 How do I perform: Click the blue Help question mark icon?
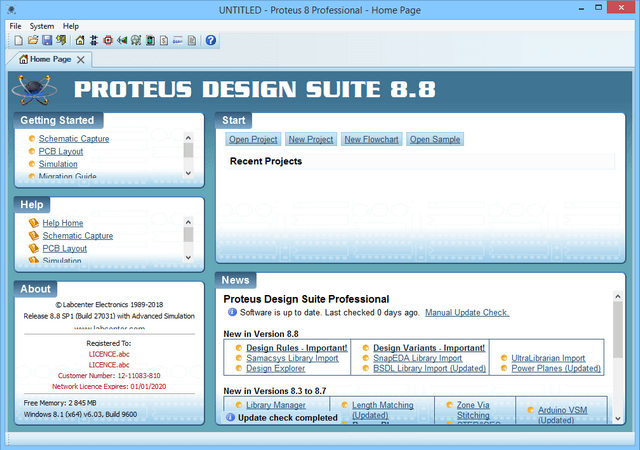pyautogui.click(x=211, y=41)
